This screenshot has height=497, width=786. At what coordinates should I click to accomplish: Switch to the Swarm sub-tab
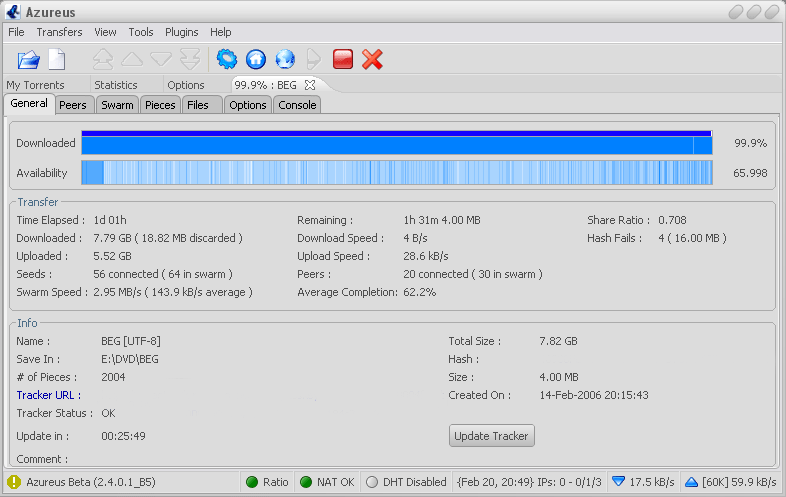(x=117, y=105)
